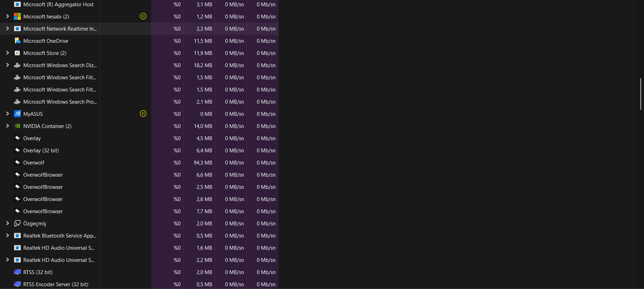The width and height of the screenshot is (644, 289).
Task: Click the Microsoft Windows Search Diz... icon
Action: [17, 65]
